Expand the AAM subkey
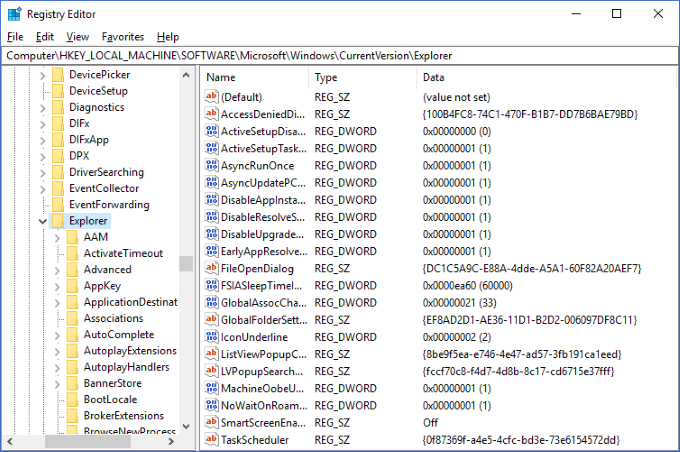The image size is (680, 452). (57, 238)
